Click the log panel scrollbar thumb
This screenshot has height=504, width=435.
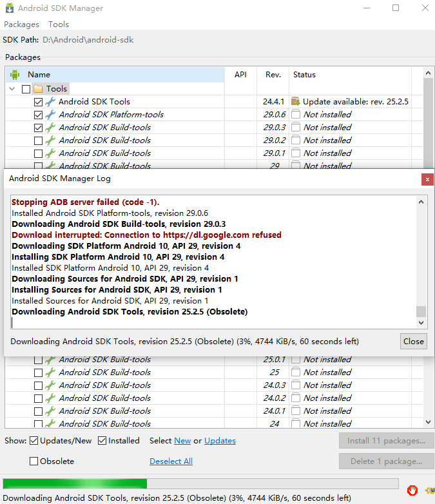point(421,311)
